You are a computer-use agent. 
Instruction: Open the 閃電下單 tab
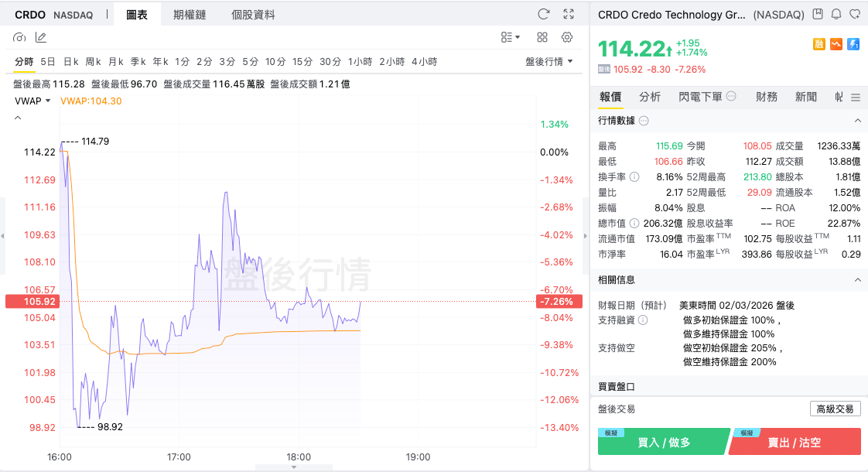(x=700, y=97)
